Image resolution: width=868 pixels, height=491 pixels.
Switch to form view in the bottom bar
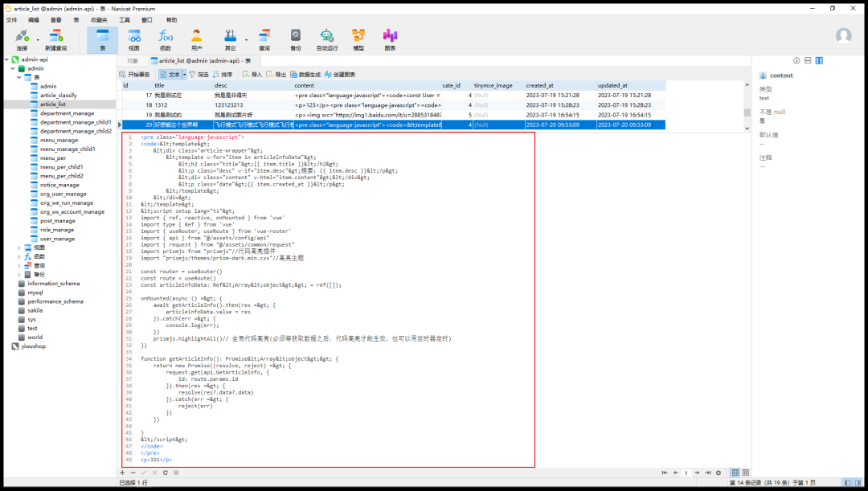click(746, 473)
